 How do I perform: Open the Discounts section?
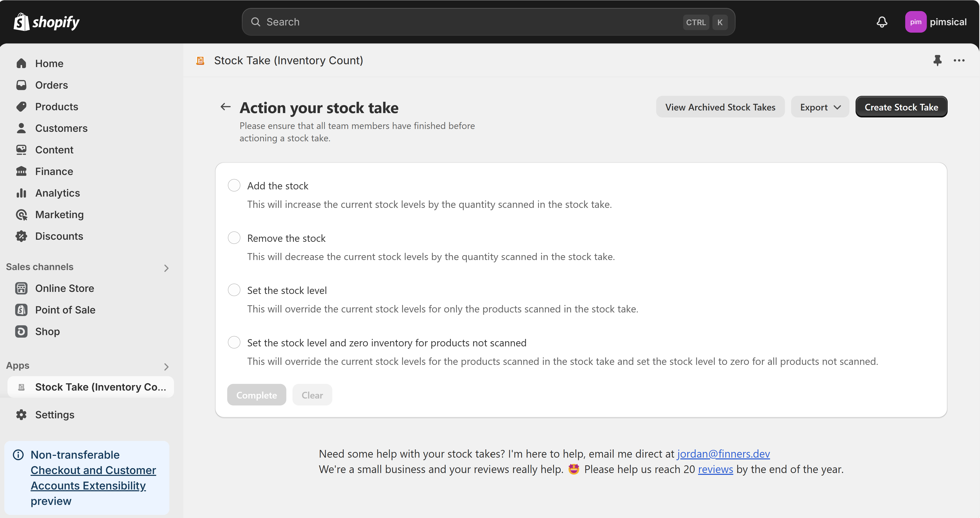[x=59, y=236]
